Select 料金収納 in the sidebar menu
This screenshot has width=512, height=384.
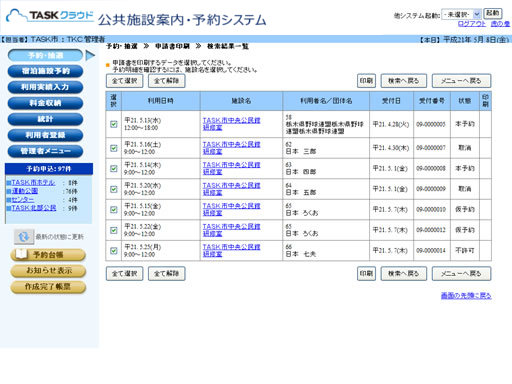pyautogui.click(x=45, y=103)
